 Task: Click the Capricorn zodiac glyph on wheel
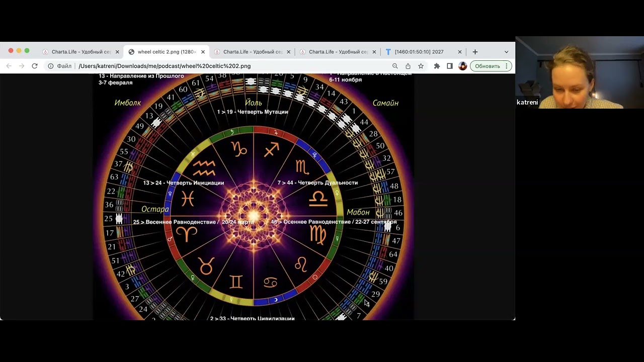click(x=238, y=149)
